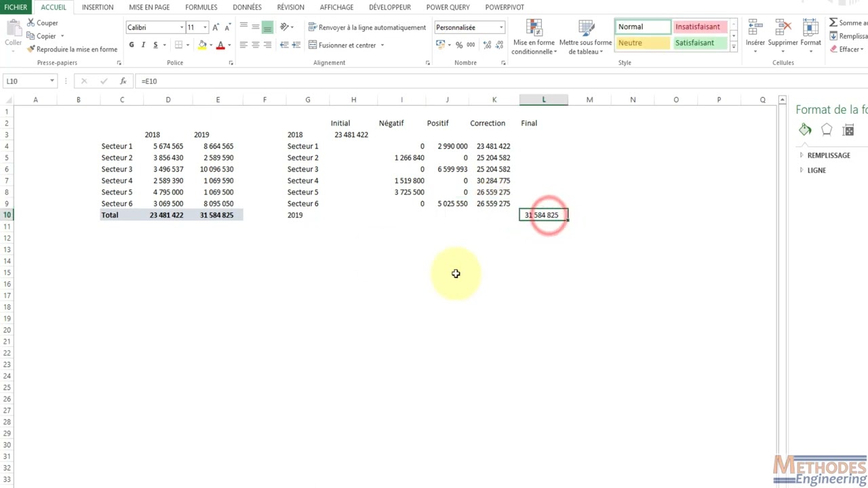This screenshot has height=488, width=868.
Task: Open the text orientation tool
Action: tap(284, 27)
